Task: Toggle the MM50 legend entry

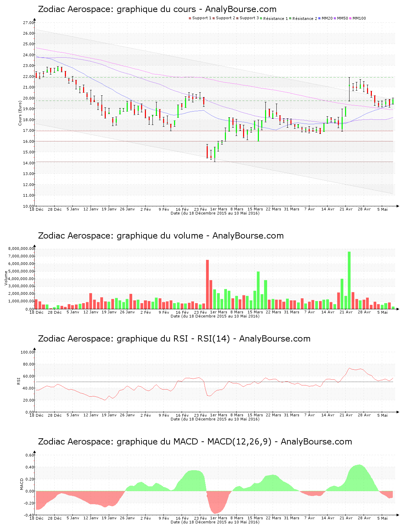Action: click(341, 18)
